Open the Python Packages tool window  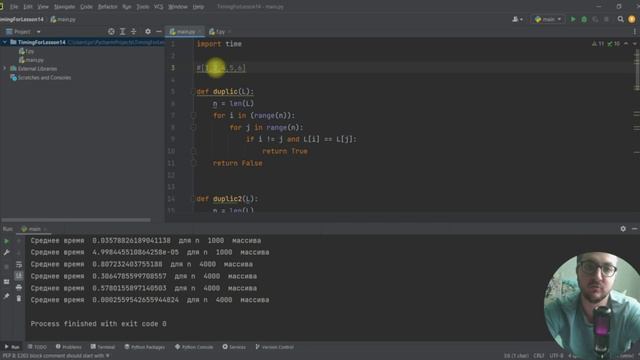pyautogui.click(x=144, y=347)
